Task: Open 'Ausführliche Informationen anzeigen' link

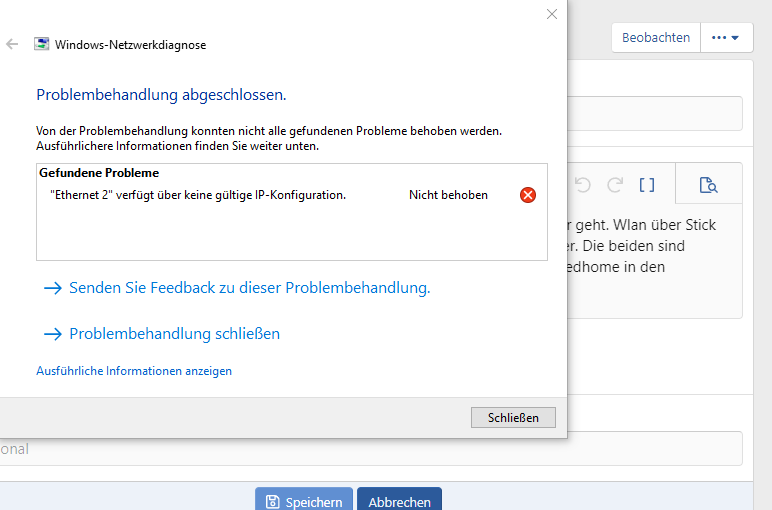Action: [134, 371]
